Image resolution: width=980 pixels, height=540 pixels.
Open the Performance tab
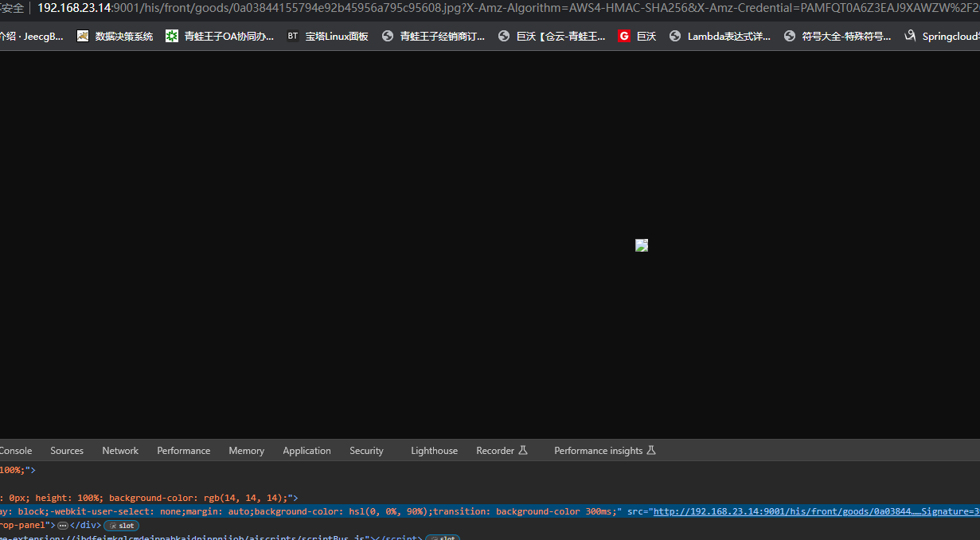coord(184,451)
